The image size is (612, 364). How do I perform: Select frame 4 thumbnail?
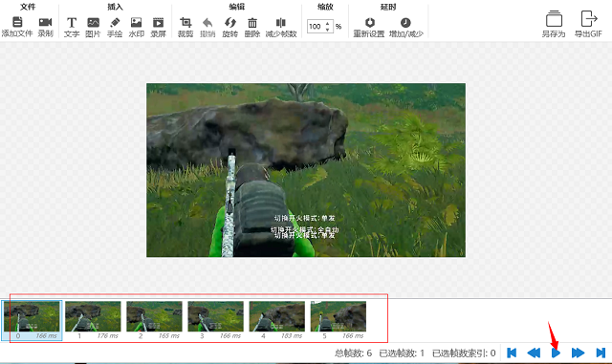tap(276, 316)
